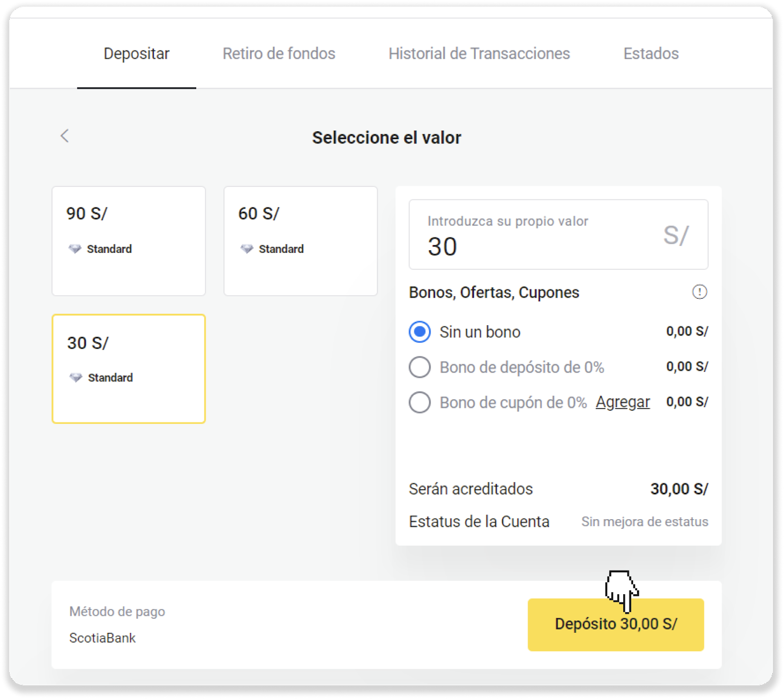Click the bonus info exclamation icon

point(699,292)
